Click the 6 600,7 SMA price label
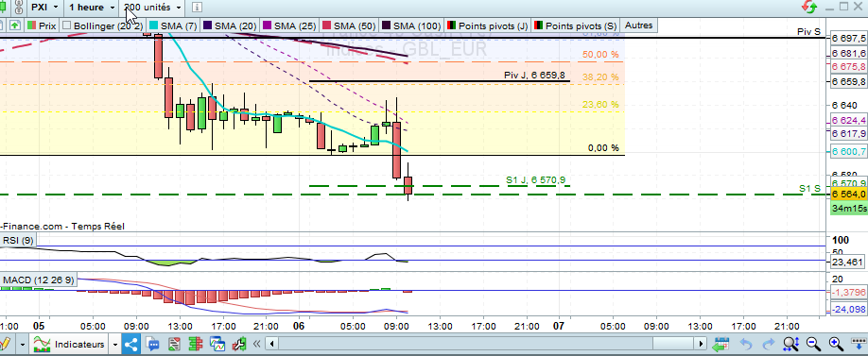 click(848, 151)
